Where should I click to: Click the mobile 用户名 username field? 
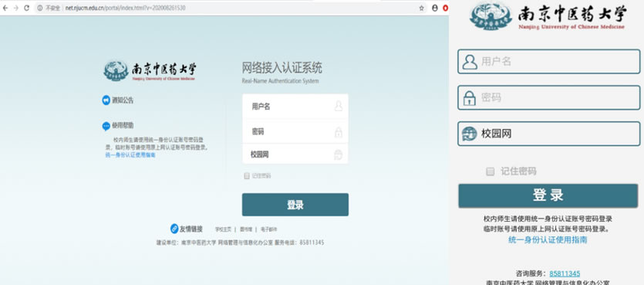[548, 62]
